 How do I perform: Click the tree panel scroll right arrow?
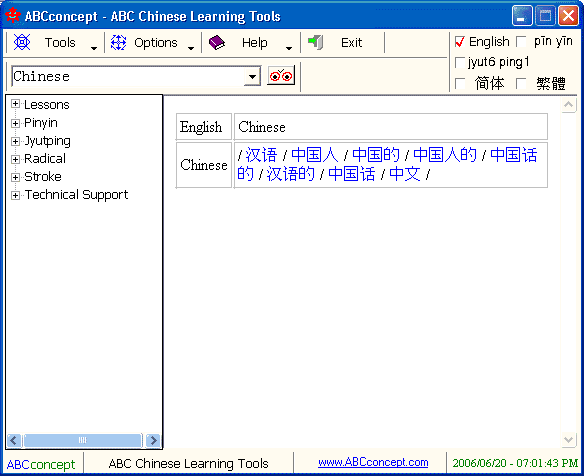coord(153,440)
